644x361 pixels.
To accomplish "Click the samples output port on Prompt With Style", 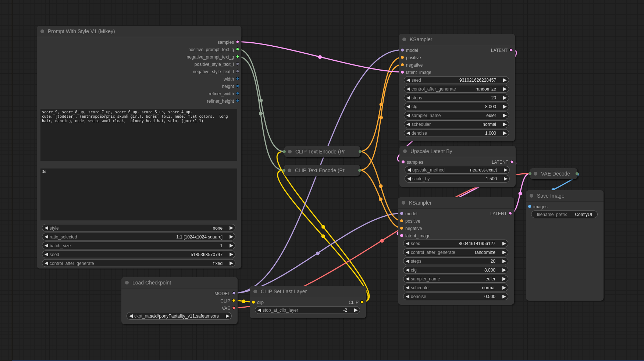I will [x=238, y=42].
